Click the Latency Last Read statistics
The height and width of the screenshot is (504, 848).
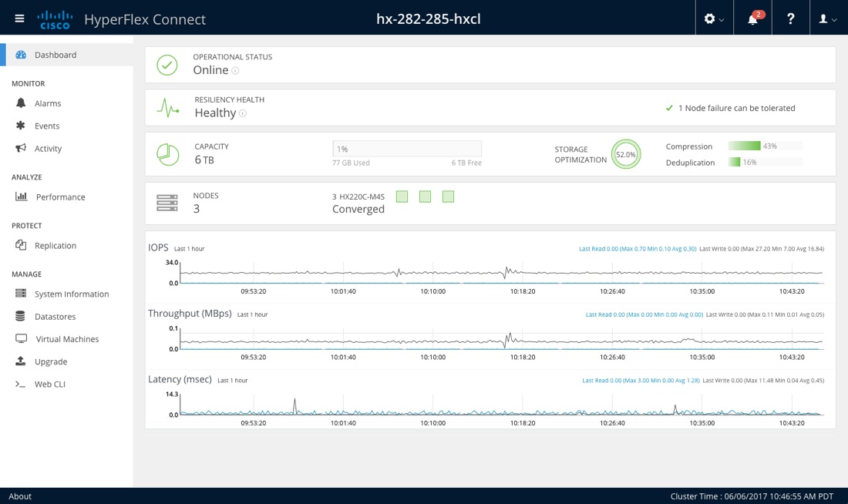coord(641,380)
